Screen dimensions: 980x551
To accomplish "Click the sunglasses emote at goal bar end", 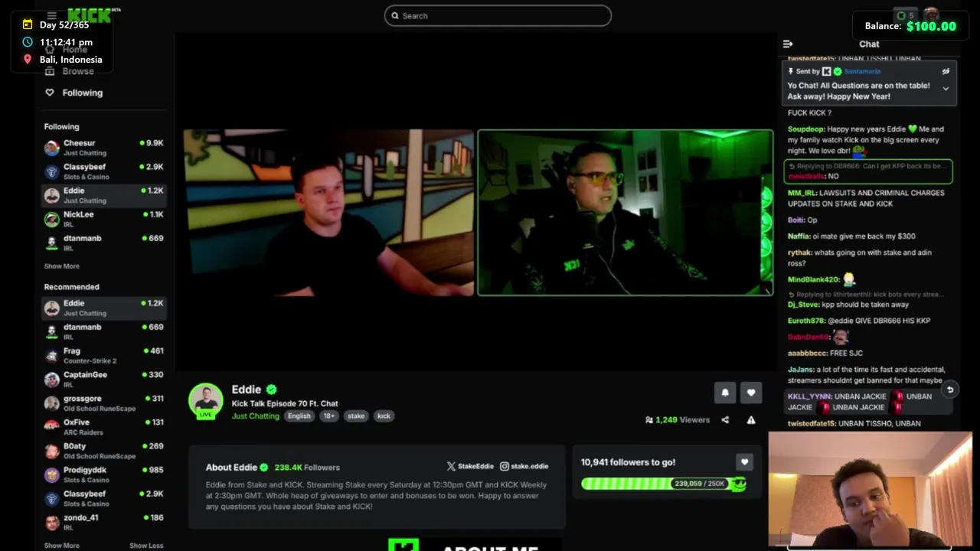I will 738,484.
